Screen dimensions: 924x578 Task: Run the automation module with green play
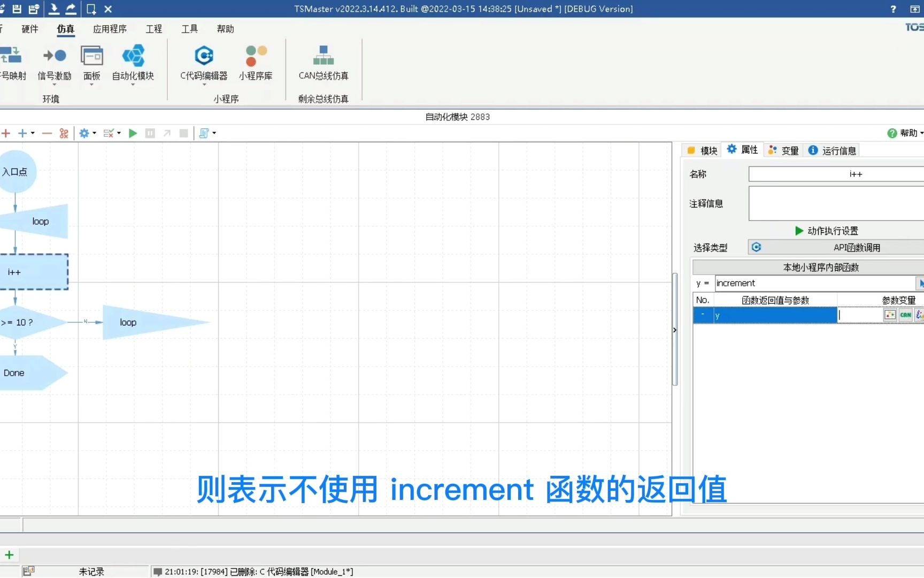tap(133, 133)
